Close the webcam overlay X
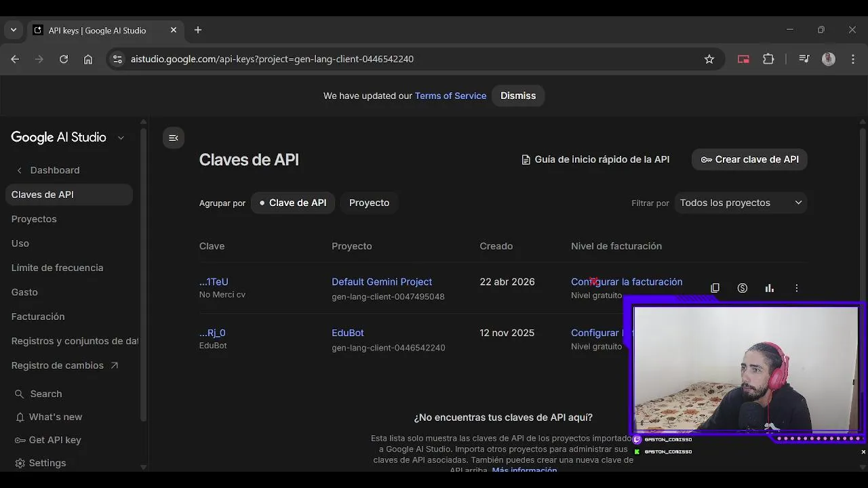Image resolution: width=868 pixels, height=488 pixels. coord(863,451)
